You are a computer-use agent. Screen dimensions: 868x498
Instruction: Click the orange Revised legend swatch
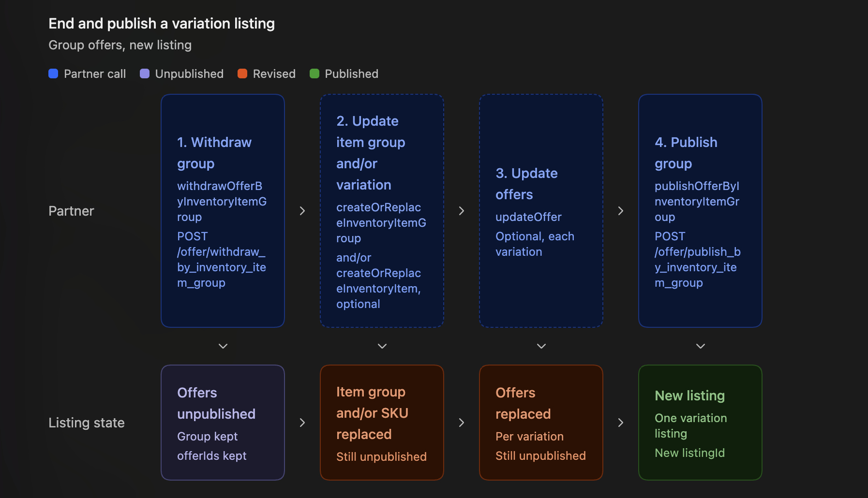click(x=242, y=73)
